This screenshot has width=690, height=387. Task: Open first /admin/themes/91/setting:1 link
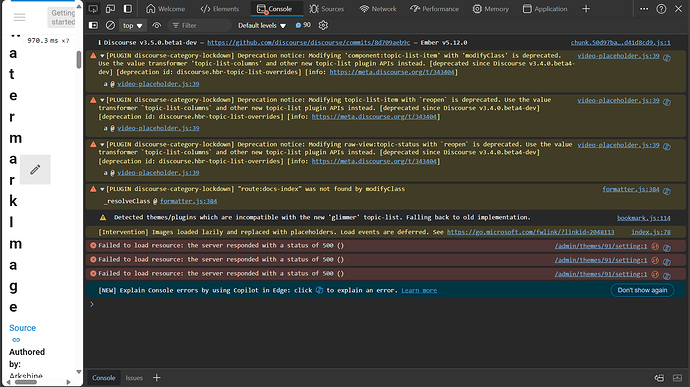tap(601, 246)
